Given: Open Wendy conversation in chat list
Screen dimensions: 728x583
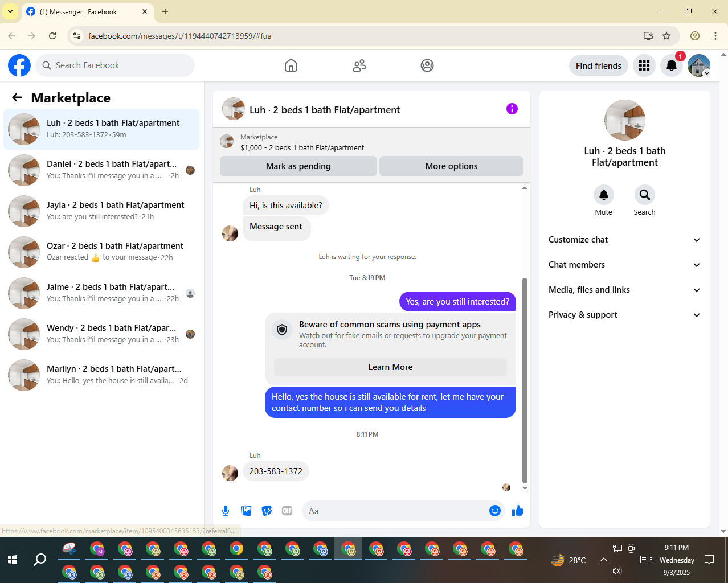Looking at the screenshot, I should (101, 334).
